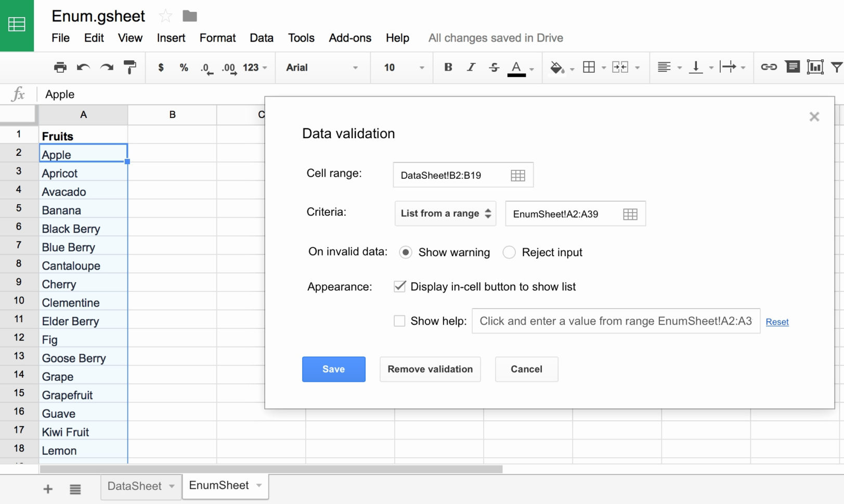The image size is (844, 504).
Task: Open the Data menu
Action: 261,37
